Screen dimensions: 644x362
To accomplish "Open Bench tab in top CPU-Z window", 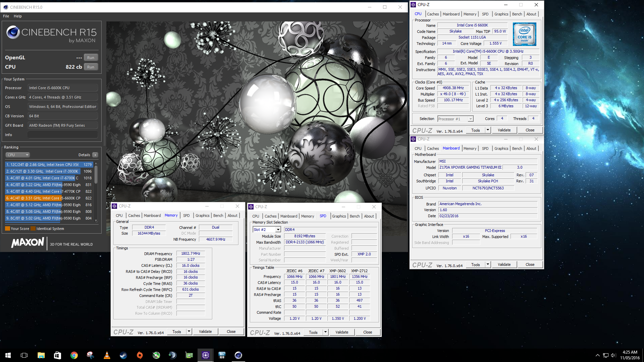I will click(x=517, y=14).
